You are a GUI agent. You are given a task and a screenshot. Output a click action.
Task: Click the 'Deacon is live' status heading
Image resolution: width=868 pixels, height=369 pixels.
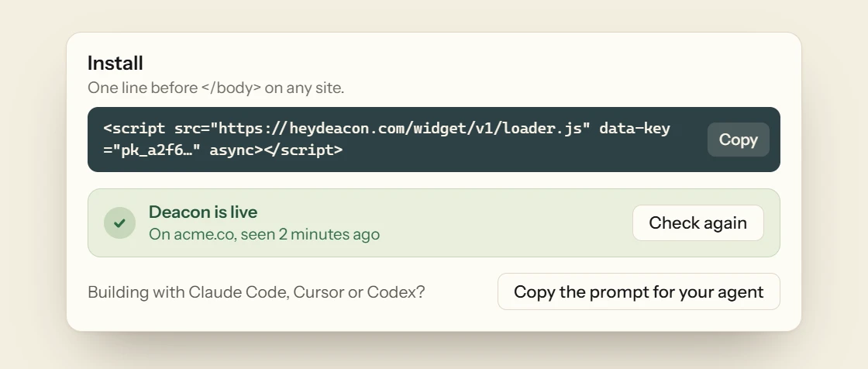203,212
